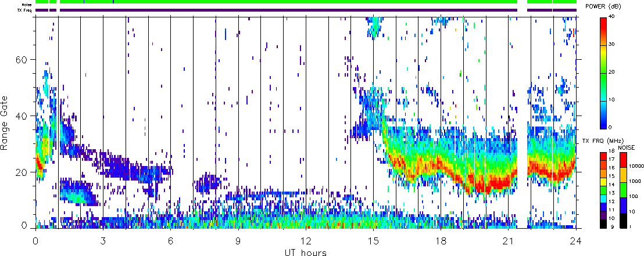Select the "12" tick label on UT hours axis
This screenshot has height=256, width=644.
[x=306, y=240]
